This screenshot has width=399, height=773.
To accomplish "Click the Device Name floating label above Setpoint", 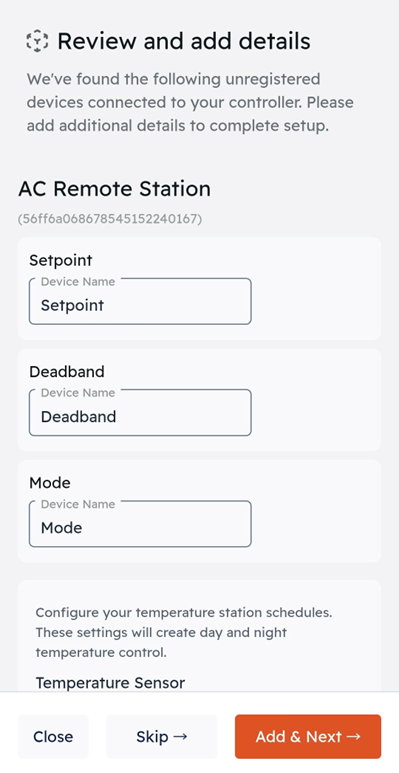I will 78,281.
